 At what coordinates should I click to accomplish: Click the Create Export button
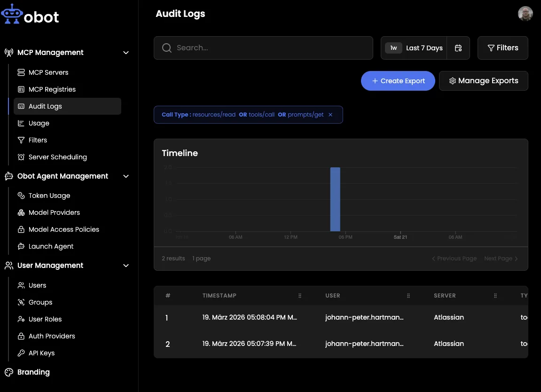point(398,81)
